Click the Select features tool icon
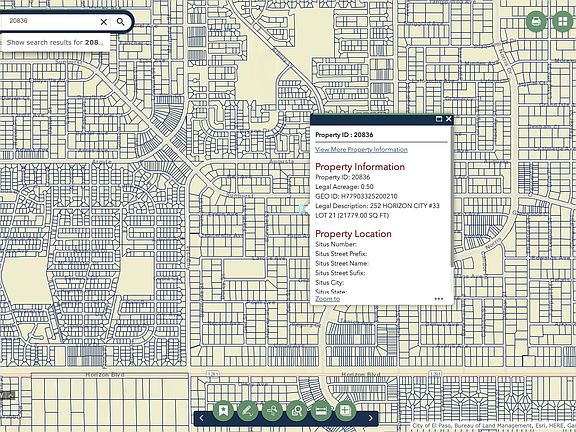576x432 pixels. click(272, 410)
